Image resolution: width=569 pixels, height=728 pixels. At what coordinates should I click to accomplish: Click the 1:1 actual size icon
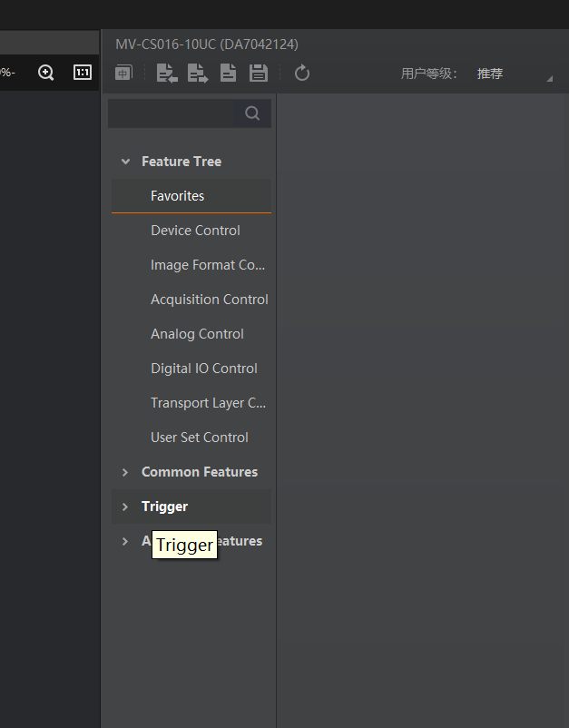(x=83, y=73)
